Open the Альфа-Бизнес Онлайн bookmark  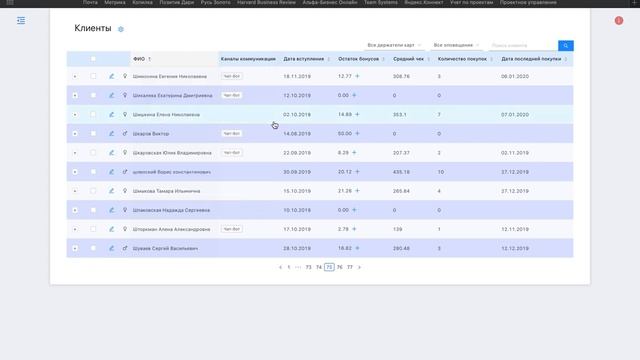click(x=330, y=2)
